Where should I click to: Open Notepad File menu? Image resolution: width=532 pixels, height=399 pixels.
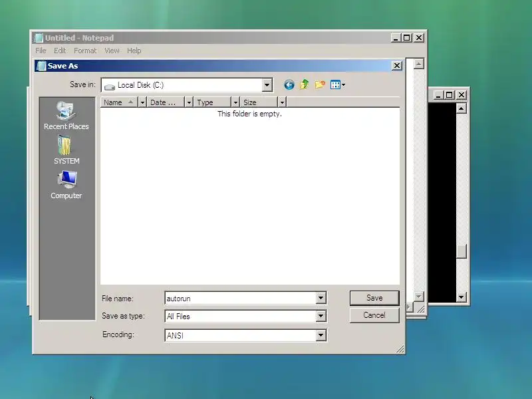point(41,51)
